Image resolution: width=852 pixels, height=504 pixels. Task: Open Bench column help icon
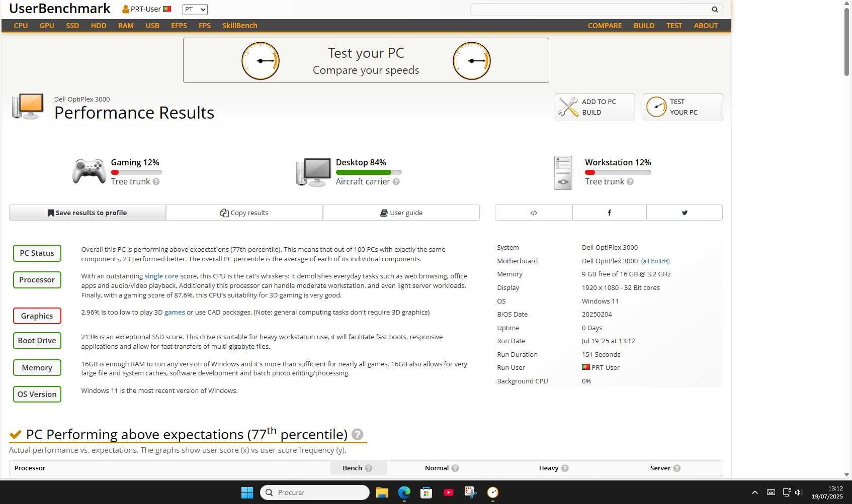tap(369, 468)
